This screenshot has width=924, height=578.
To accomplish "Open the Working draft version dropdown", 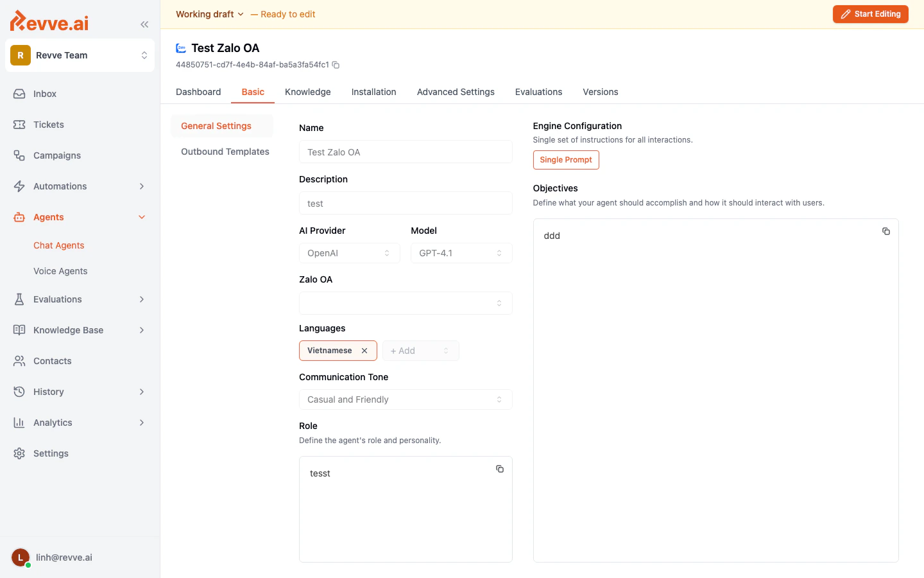I will click(209, 13).
